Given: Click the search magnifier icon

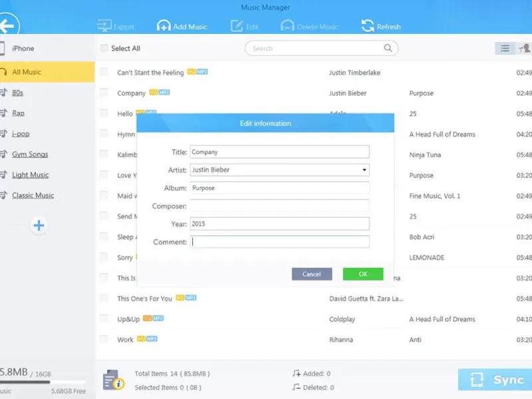Looking at the screenshot, I should tap(388, 48).
